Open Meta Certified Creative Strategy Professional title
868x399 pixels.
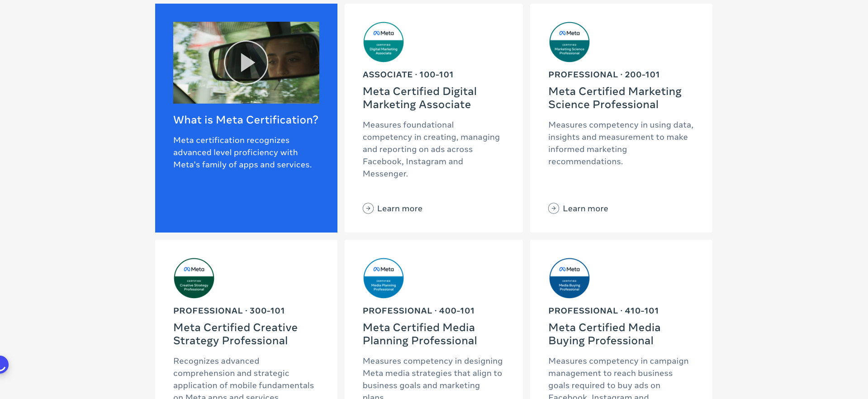pos(235,334)
